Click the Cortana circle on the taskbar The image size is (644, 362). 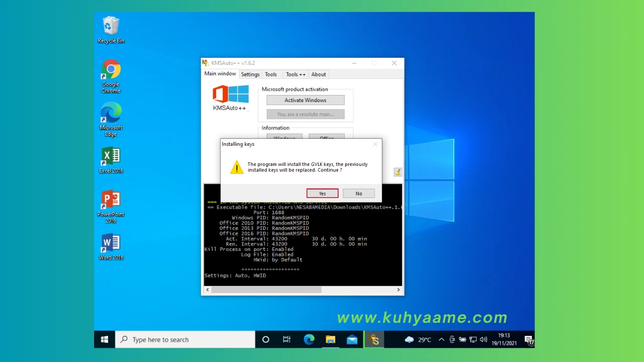pyautogui.click(x=266, y=339)
